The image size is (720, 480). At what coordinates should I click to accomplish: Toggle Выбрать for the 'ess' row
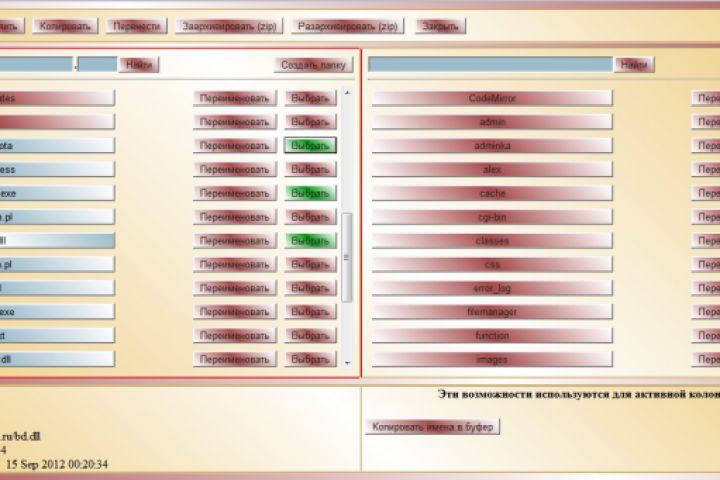click(310, 169)
